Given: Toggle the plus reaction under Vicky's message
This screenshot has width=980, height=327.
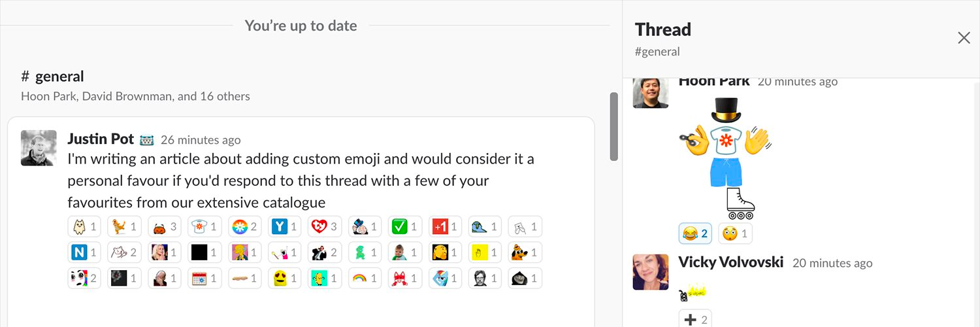Looking at the screenshot, I should 695,320.
